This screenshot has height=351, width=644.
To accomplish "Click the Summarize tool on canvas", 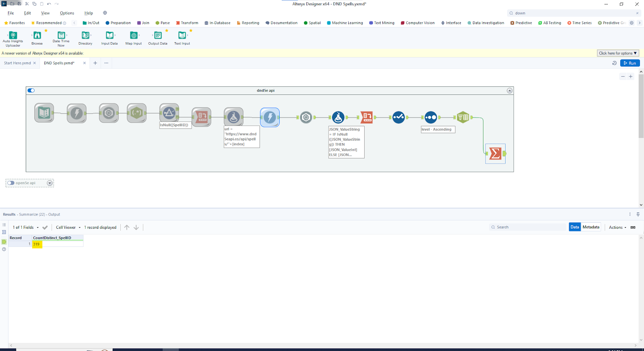I will click(x=495, y=154).
